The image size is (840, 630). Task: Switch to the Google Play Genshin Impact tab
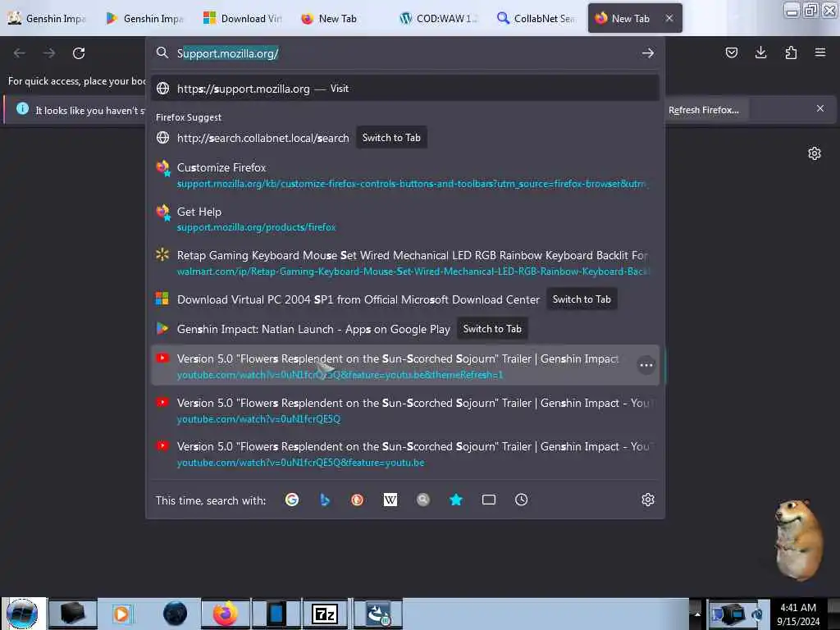coord(144,18)
